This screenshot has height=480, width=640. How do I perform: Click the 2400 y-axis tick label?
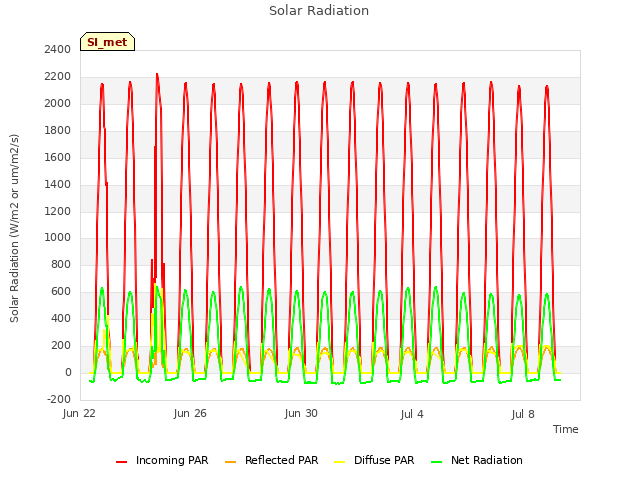pyautogui.click(x=58, y=49)
